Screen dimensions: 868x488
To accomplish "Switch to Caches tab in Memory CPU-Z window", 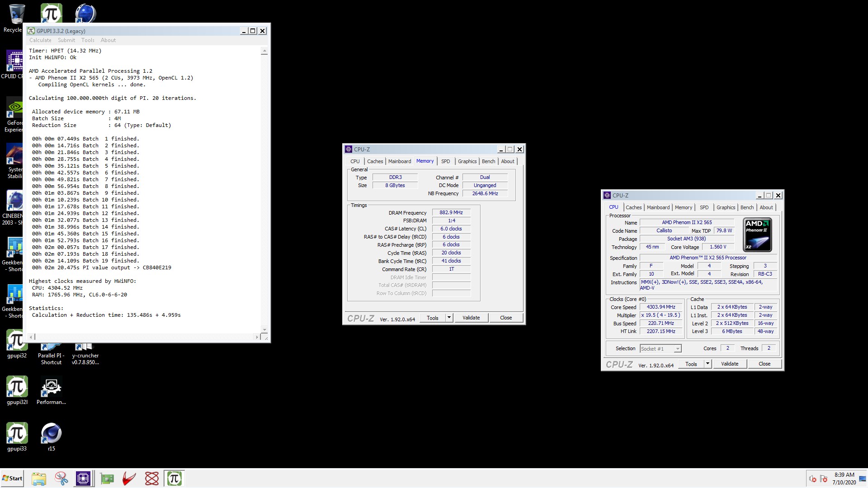I will click(x=375, y=161).
